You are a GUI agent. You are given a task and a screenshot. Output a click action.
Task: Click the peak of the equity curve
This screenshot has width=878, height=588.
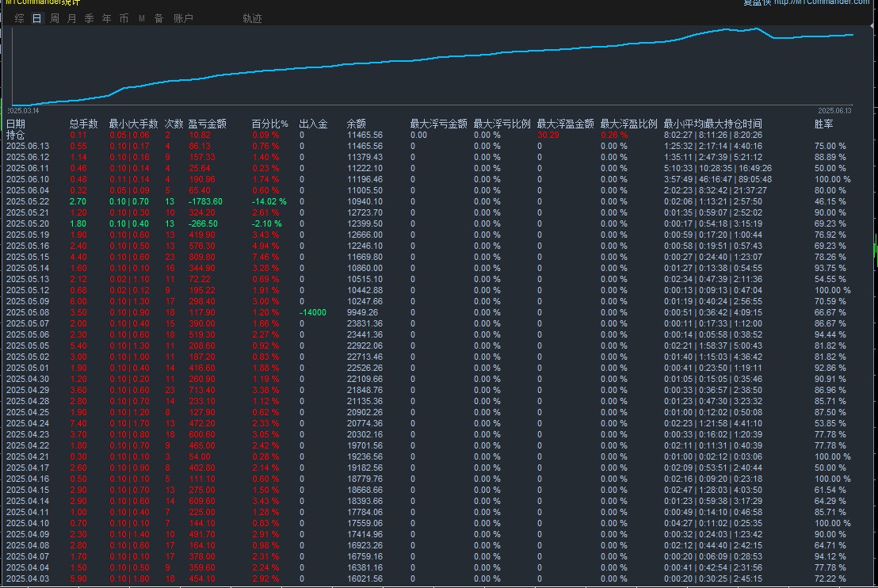[x=757, y=29]
